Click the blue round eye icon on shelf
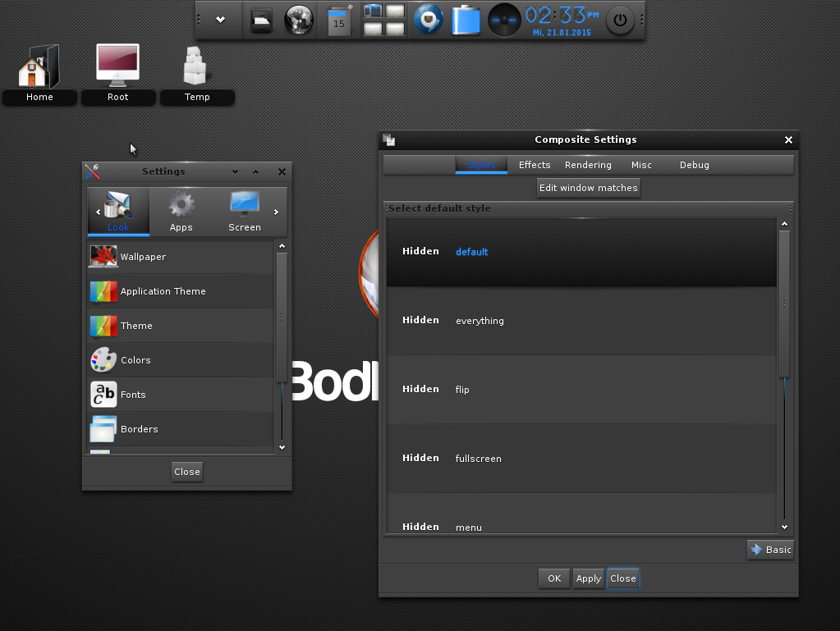Screen dimensions: 840x631 tap(428, 20)
